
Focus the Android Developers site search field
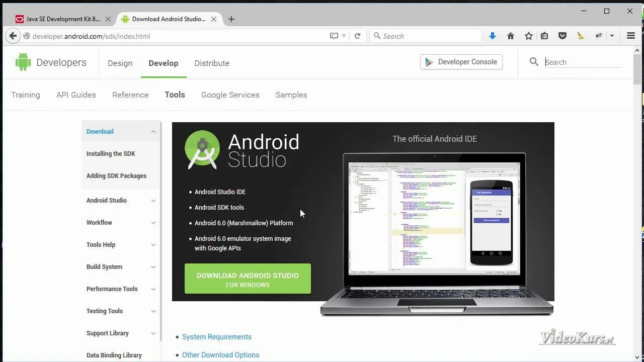tap(583, 62)
